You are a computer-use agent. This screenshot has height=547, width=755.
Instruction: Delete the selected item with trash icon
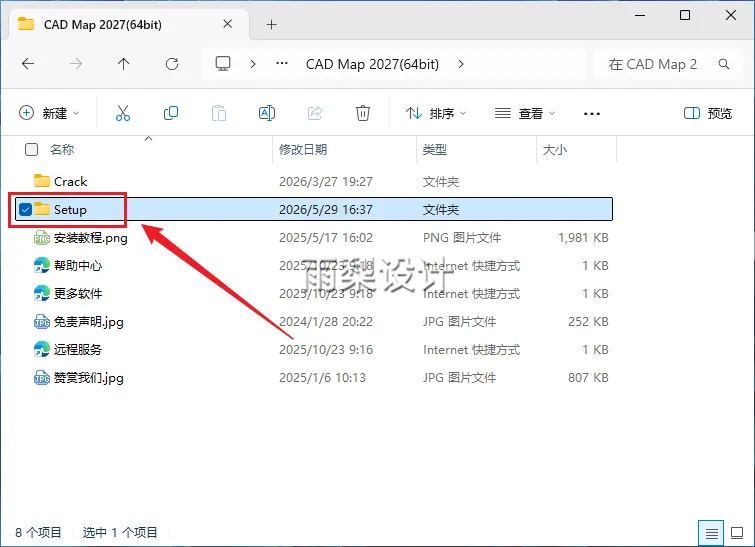tap(363, 113)
